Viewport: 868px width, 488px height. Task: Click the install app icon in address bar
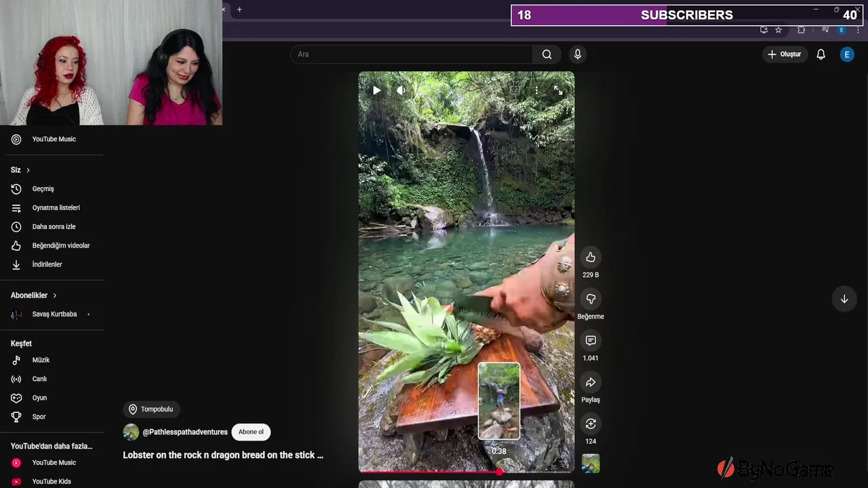point(764,30)
